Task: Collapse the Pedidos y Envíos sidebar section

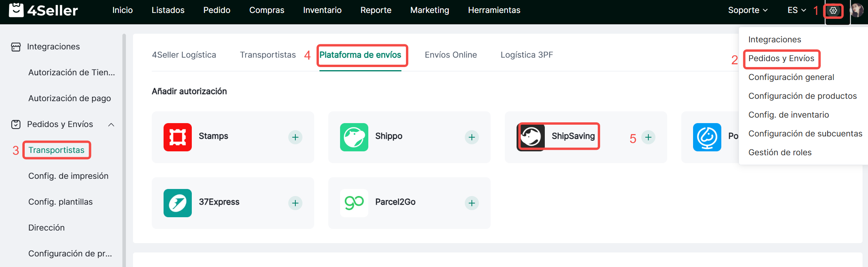Action: click(x=111, y=125)
